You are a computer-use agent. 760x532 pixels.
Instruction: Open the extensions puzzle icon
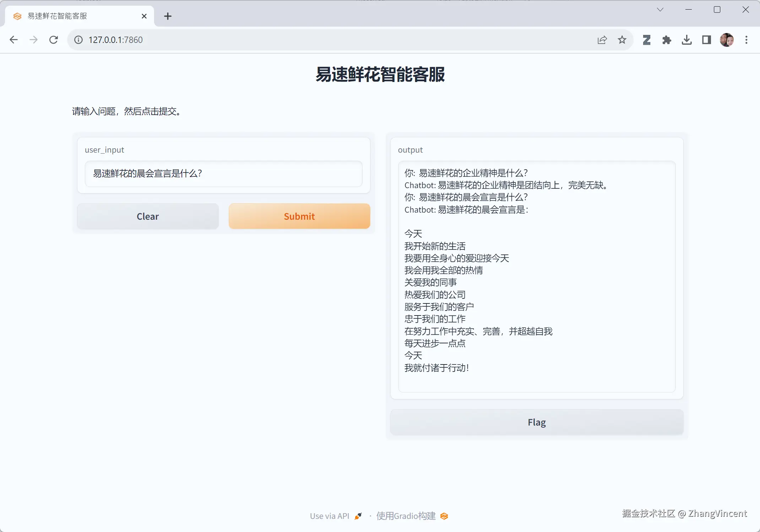[x=667, y=40]
